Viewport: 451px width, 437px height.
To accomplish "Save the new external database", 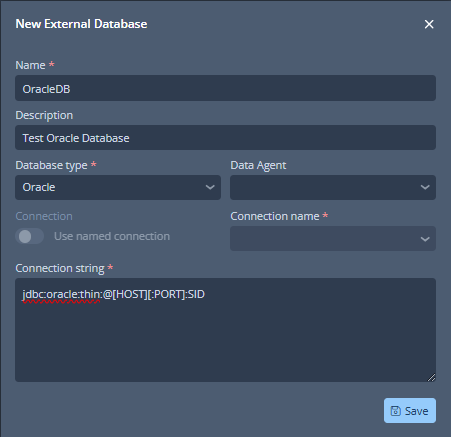I will [x=410, y=411].
